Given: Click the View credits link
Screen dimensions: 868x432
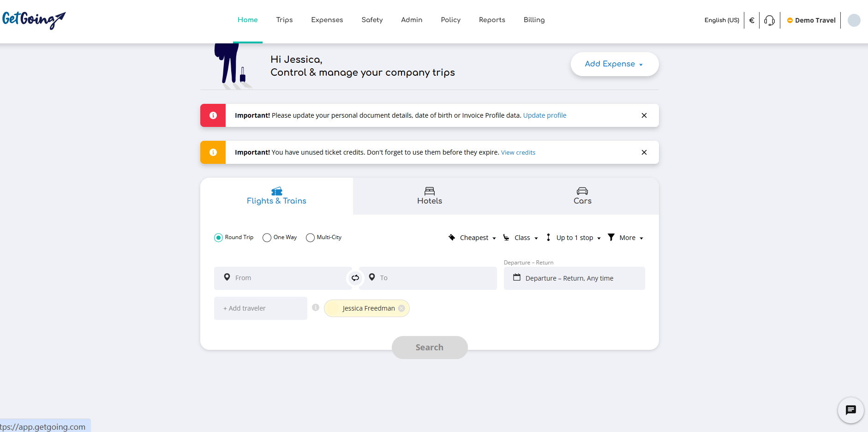Looking at the screenshot, I should (518, 152).
